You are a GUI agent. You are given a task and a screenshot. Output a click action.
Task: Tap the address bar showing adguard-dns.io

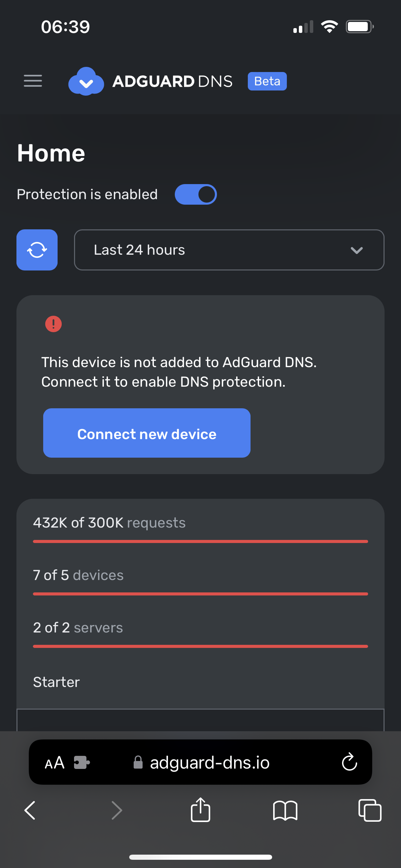tap(209, 762)
